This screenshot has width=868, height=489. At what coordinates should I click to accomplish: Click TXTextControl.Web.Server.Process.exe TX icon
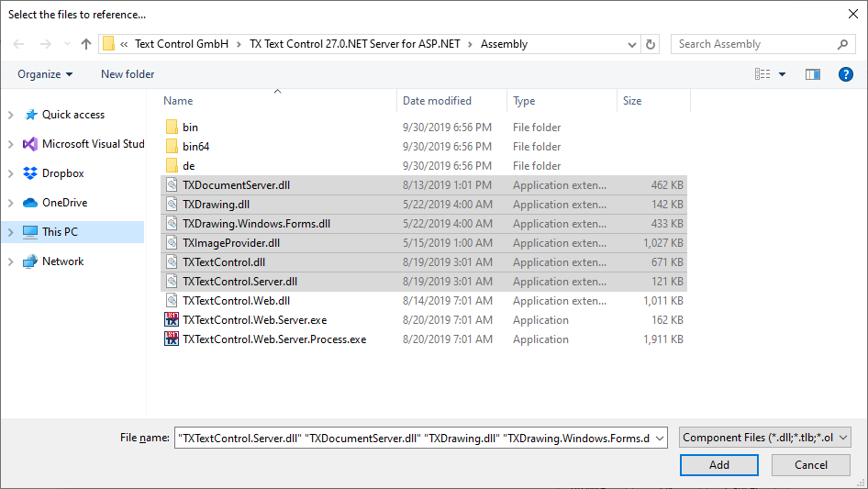172,339
